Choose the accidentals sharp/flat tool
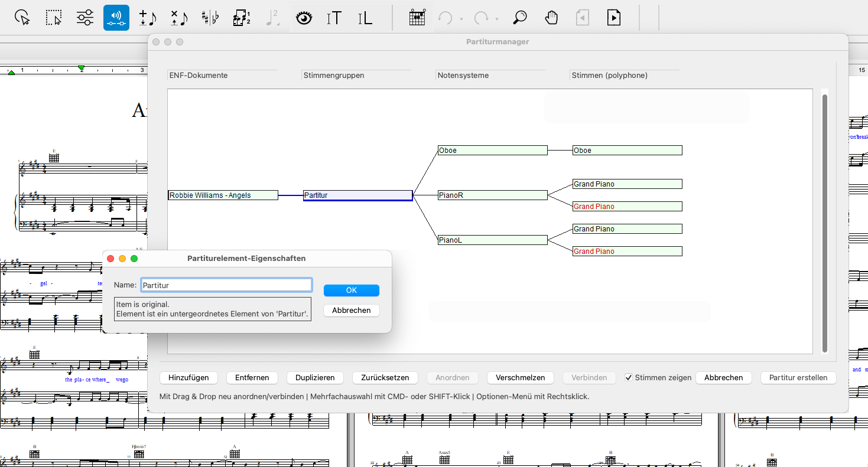Viewport: 868px width, 467px height. [210, 18]
